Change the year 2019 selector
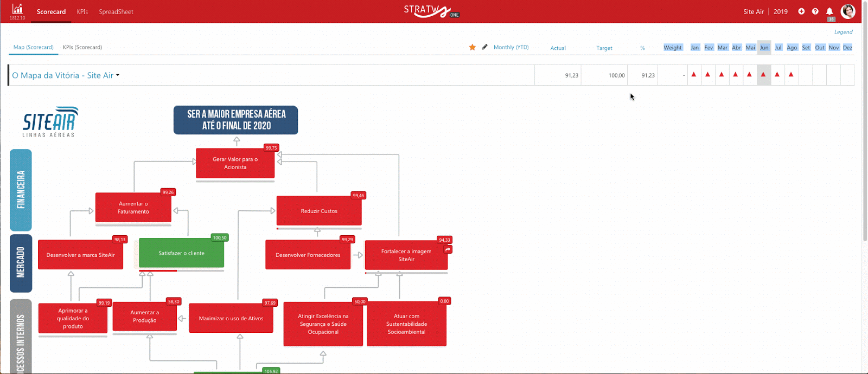The image size is (868, 374). coord(781,11)
